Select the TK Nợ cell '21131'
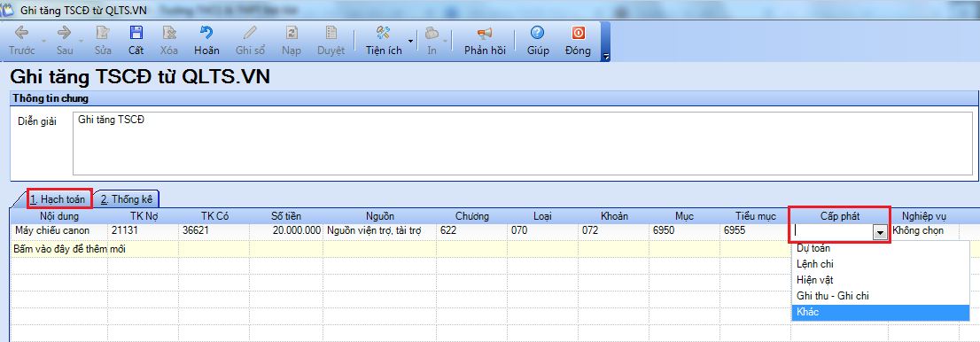The width and height of the screenshot is (980, 342). 144,230
